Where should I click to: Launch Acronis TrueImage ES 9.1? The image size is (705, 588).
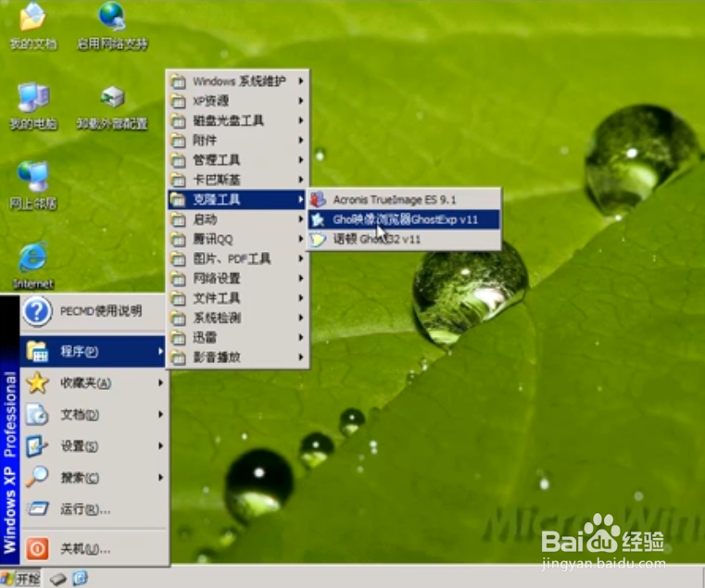click(x=404, y=199)
